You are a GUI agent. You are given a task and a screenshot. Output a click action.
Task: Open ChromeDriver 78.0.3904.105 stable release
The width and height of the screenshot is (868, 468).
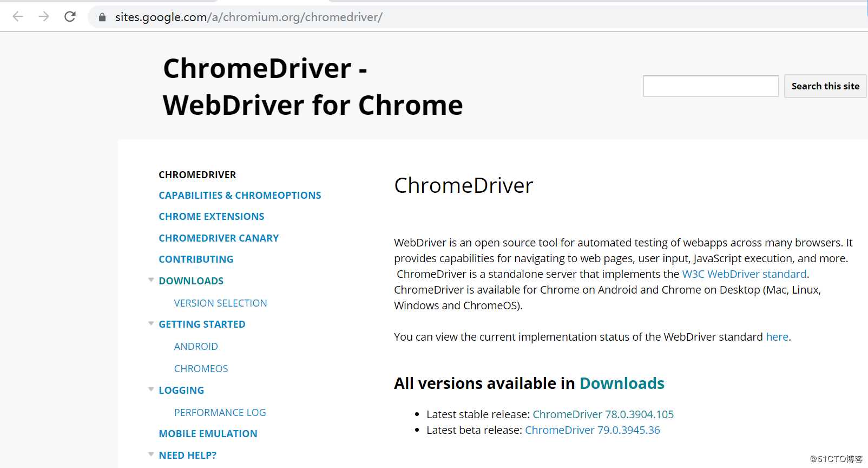tap(603, 414)
